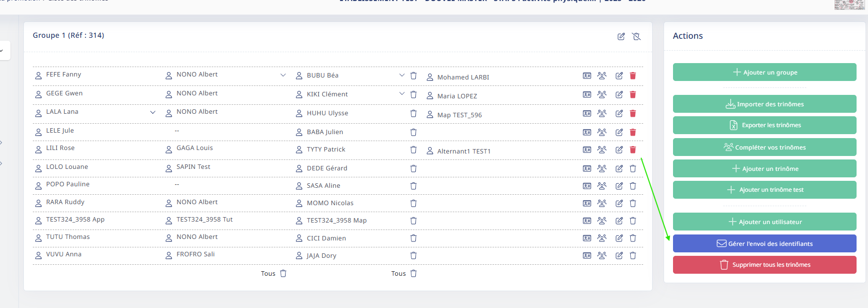Open the chevron dropdown beside KIKI Clément
Screen dimensions: 868x308
402,94
